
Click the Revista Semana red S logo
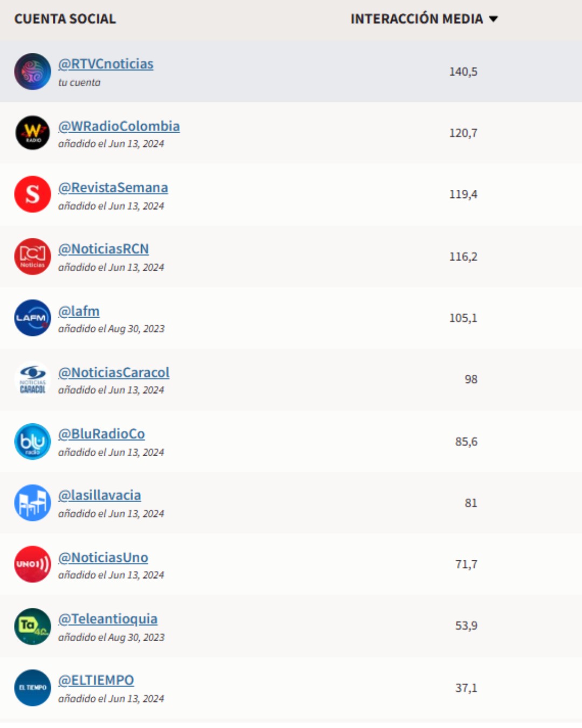click(x=32, y=194)
